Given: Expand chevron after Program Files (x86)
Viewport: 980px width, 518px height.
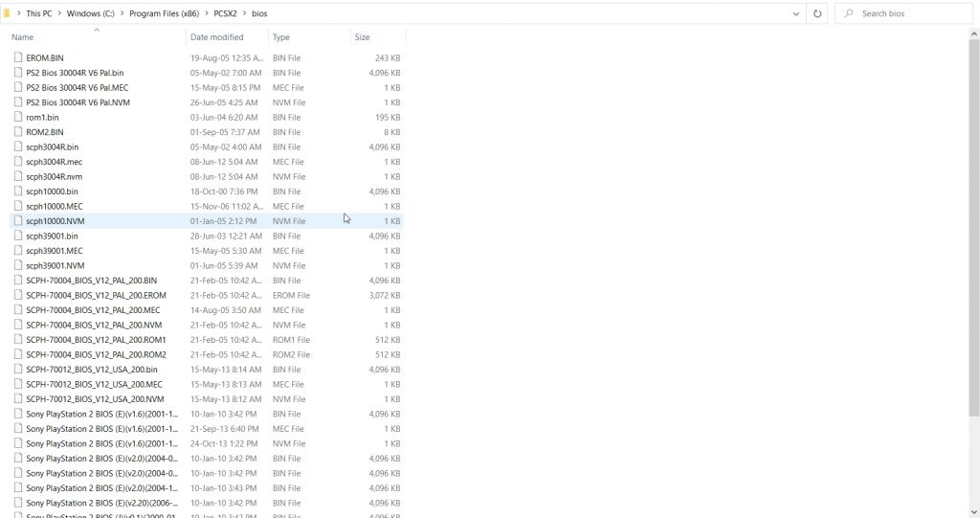Looking at the screenshot, I should click(207, 13).
